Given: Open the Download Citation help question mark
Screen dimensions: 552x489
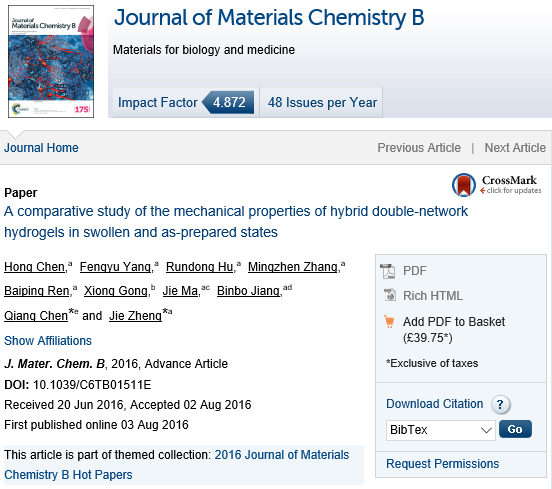Looking at the screenshot, I should coord(500,404).
